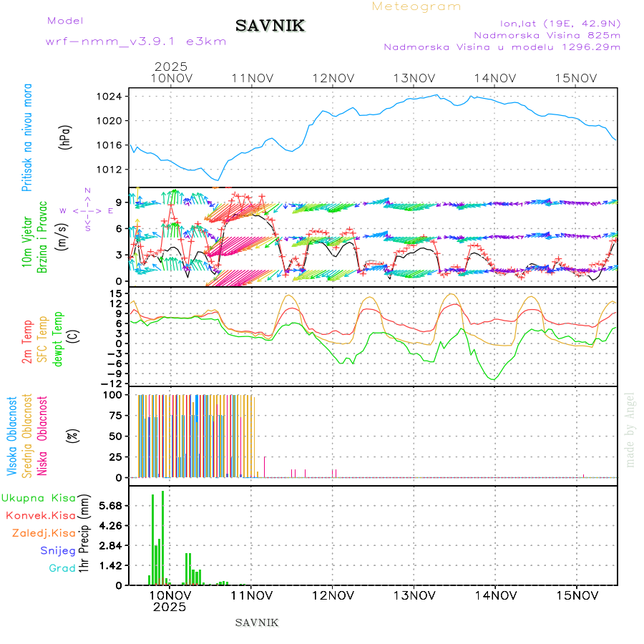Click the wrf-nmm_v3.9.1 e3km model label
Screen dimensions: 644x644
coord(136,41)
